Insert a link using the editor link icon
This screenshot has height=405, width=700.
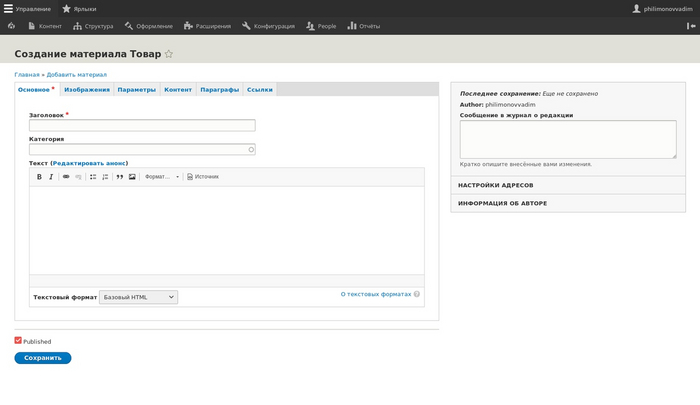coord(66,177)
